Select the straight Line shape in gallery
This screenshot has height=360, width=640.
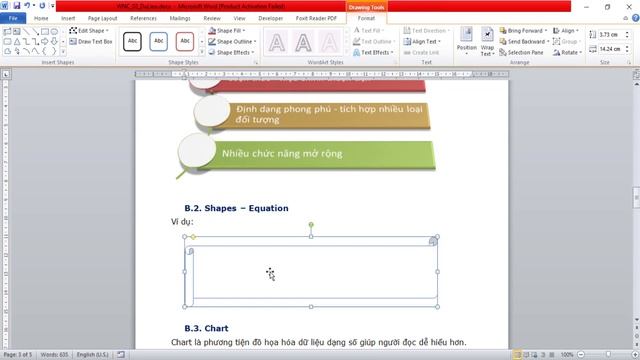[x=26, y=31]
